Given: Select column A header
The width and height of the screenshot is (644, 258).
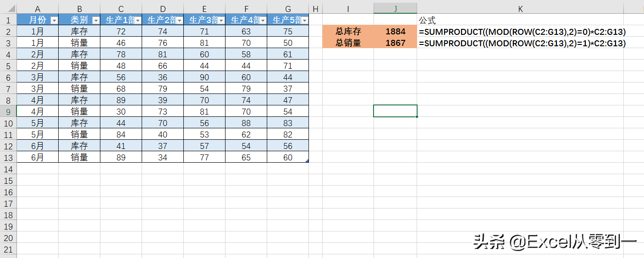Looking at the screenshot, I should [x=38, y=9].
